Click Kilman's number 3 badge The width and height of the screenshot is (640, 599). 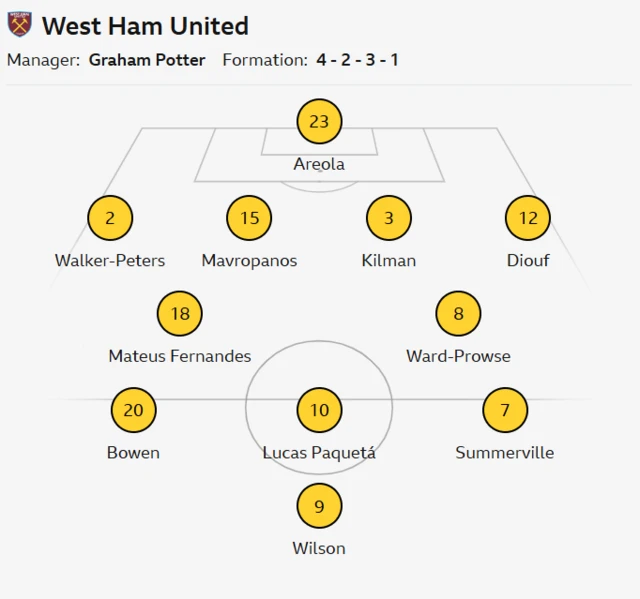pyautogui.click(x=389, y=218)
